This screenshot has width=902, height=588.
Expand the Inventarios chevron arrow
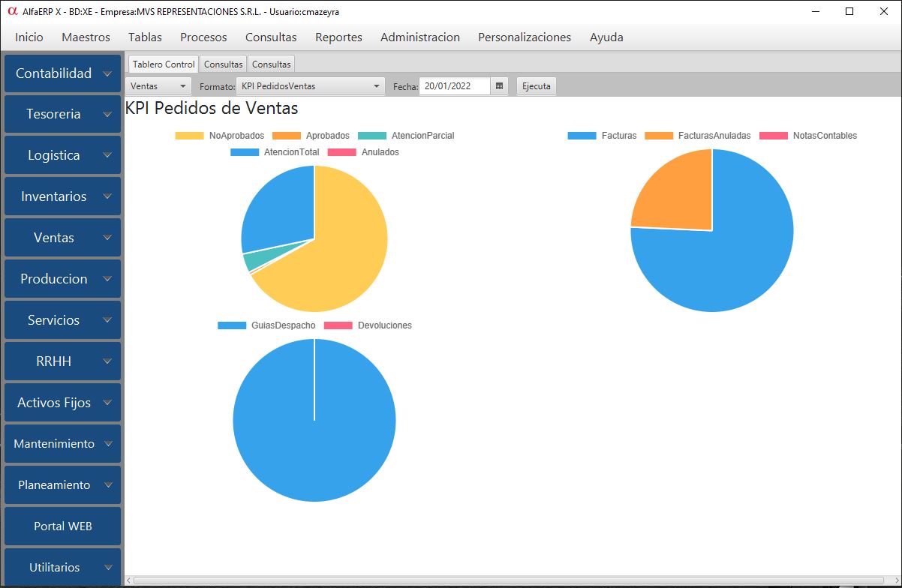tap(107, 196)
